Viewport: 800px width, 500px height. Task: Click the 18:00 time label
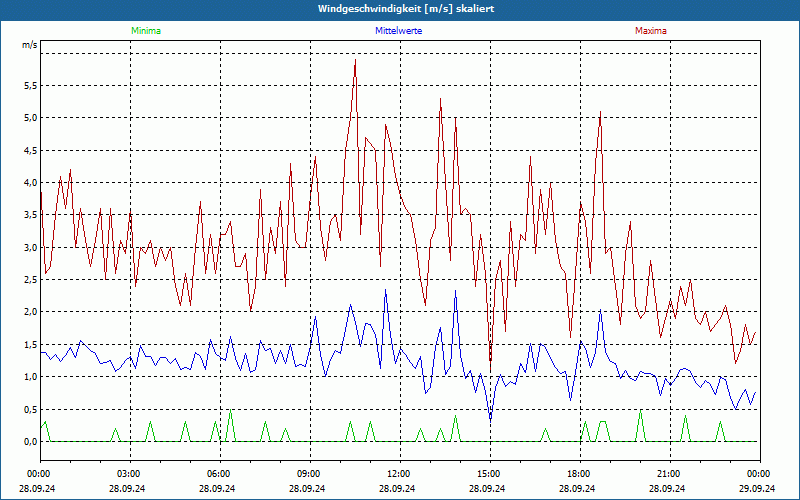pos(580,474)
